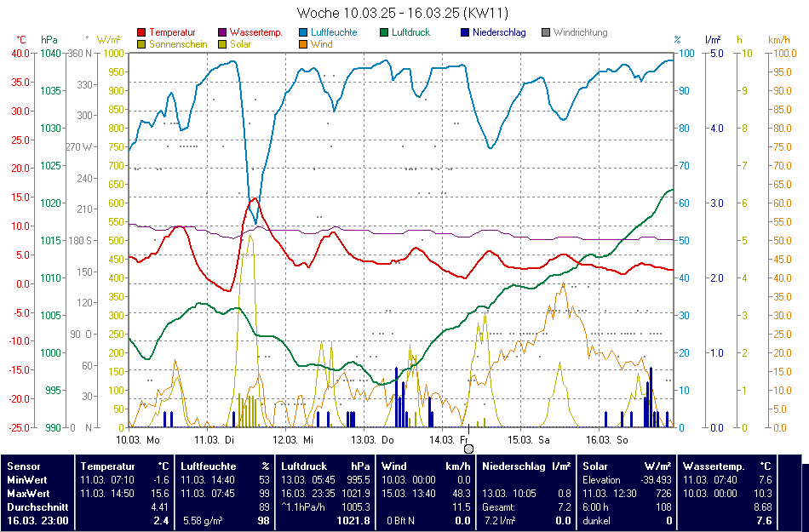Click the Durchschnitt row label

tap(37, 507)
